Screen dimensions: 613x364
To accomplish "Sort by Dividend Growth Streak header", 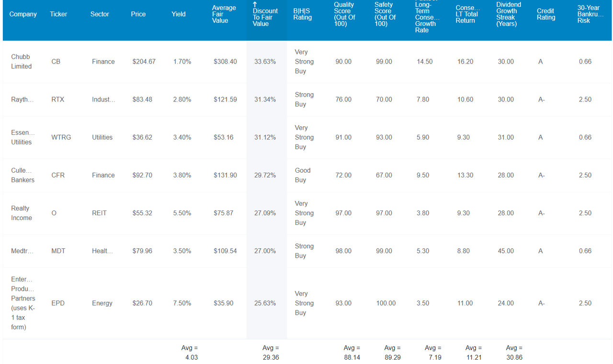I will coord(509,14).
